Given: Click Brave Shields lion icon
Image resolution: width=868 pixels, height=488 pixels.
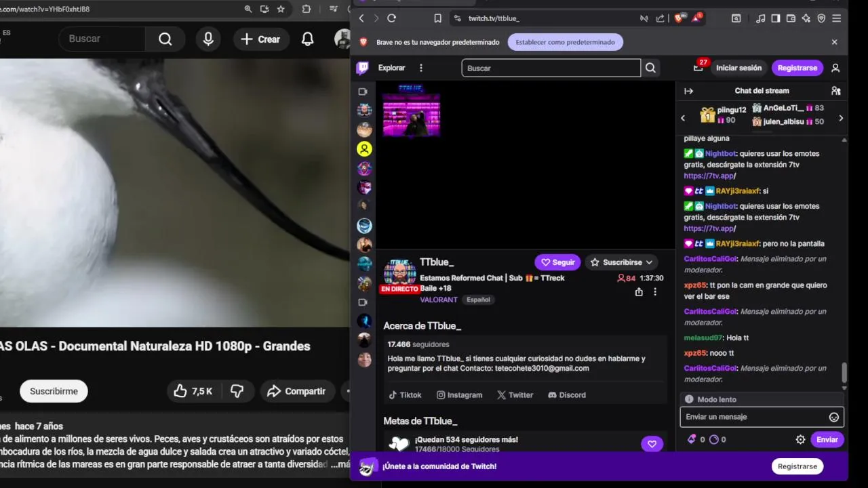Looking at the screenshot, I should click(679, 18).
